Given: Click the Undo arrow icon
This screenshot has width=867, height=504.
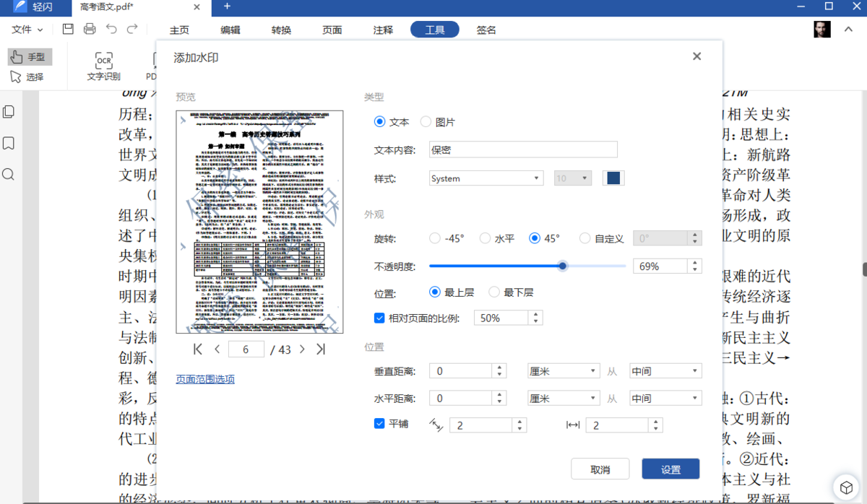Looking at the screenshot, I should click(x=111, y=29).
